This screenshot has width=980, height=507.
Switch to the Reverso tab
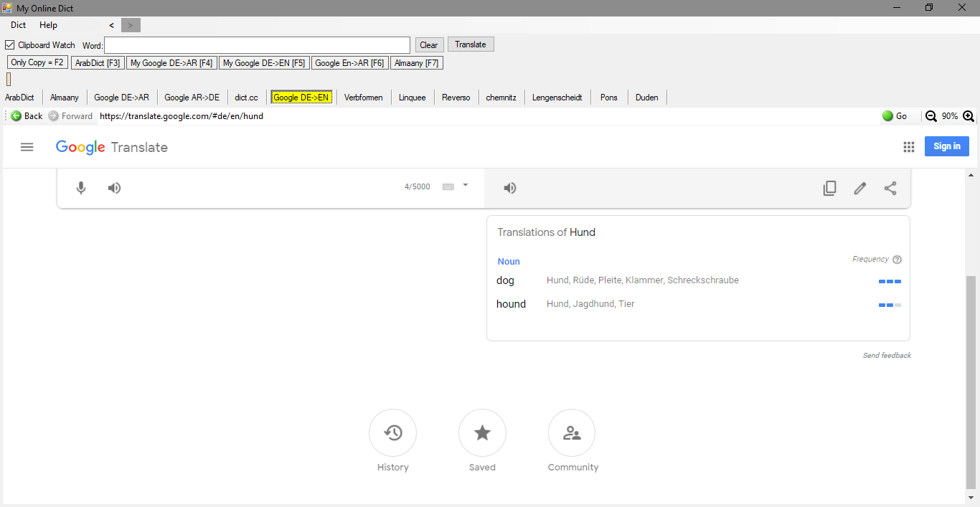click(x=456, y=98)
